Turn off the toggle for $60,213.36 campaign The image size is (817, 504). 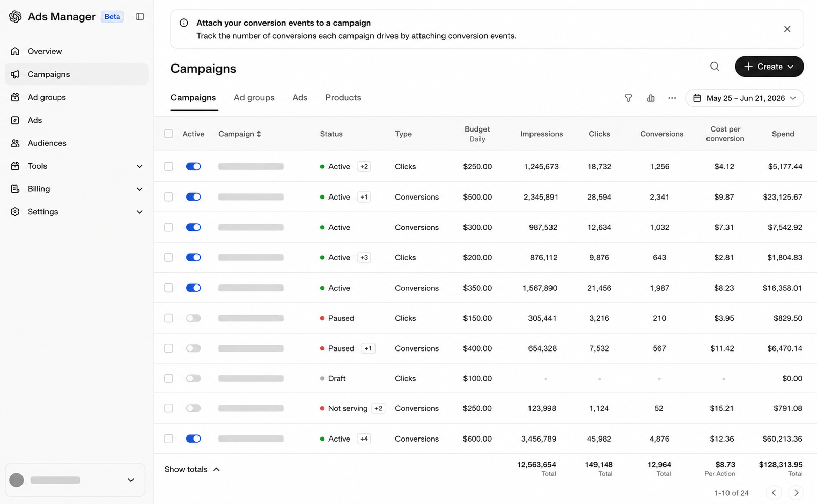[193, 439]
